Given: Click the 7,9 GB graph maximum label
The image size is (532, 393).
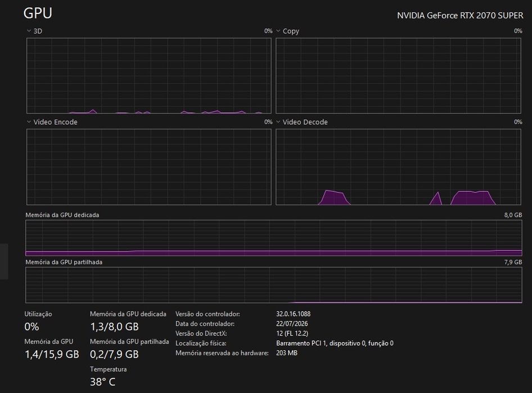Looking at the screenshot, I should tap(513, 262).
